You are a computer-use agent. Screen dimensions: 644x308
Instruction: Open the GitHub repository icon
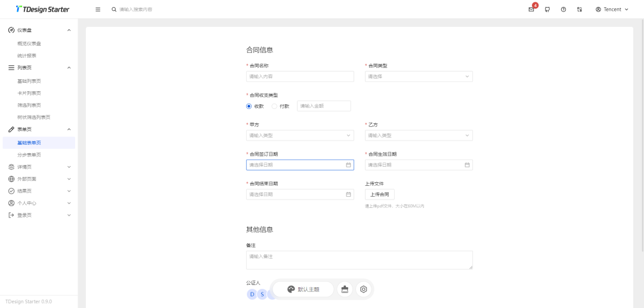[547, 10]
